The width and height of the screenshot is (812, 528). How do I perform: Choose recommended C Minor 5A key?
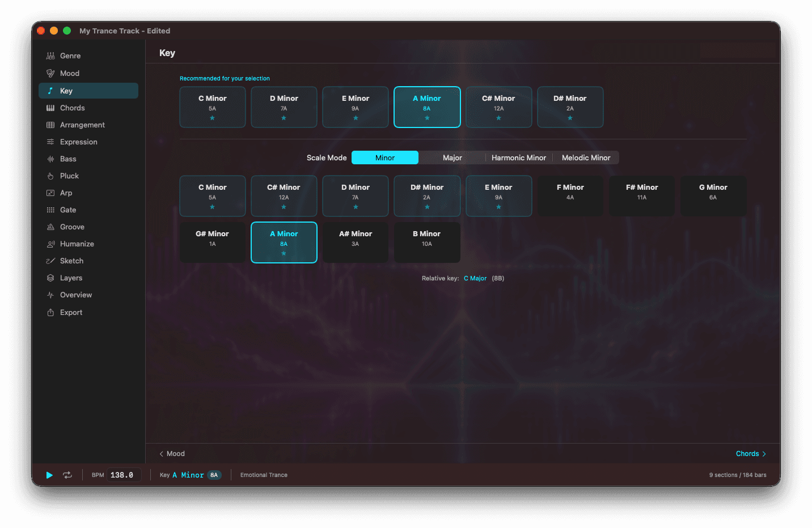click(x=213, y=107)
